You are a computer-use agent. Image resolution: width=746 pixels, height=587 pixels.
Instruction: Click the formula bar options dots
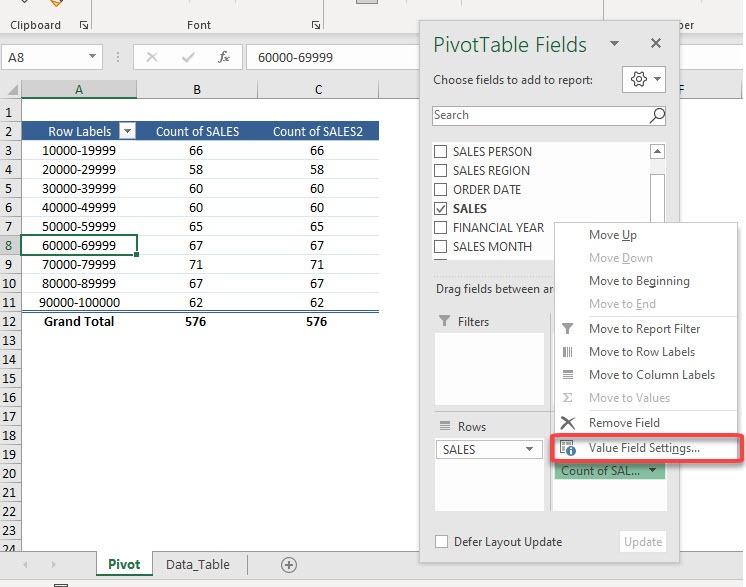coord(118,58)
